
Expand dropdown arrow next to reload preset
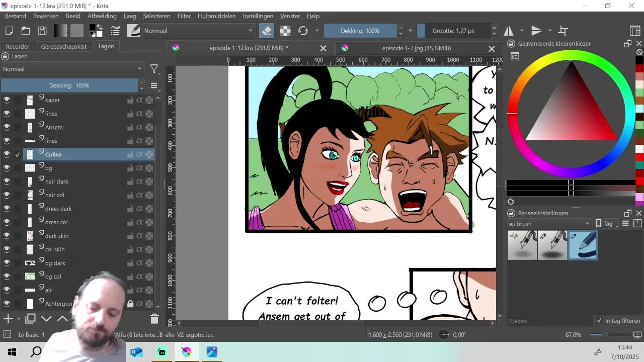[316, 31]
